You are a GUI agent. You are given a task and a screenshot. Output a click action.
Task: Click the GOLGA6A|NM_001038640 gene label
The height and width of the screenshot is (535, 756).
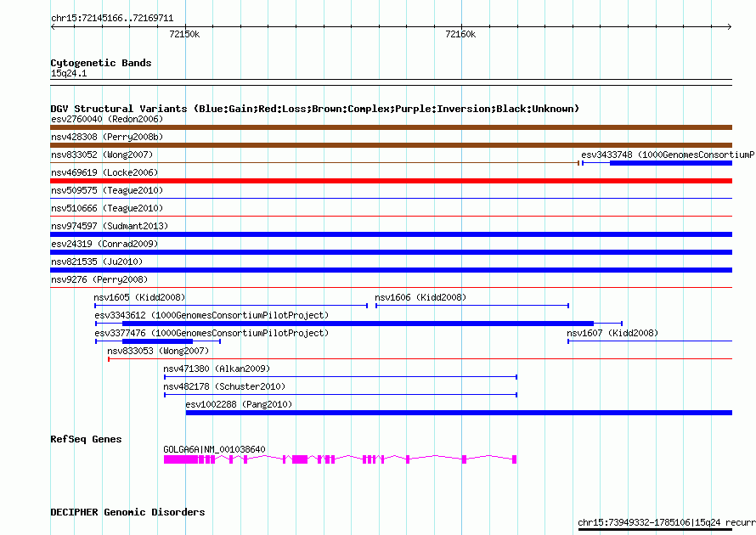(214, 449)
